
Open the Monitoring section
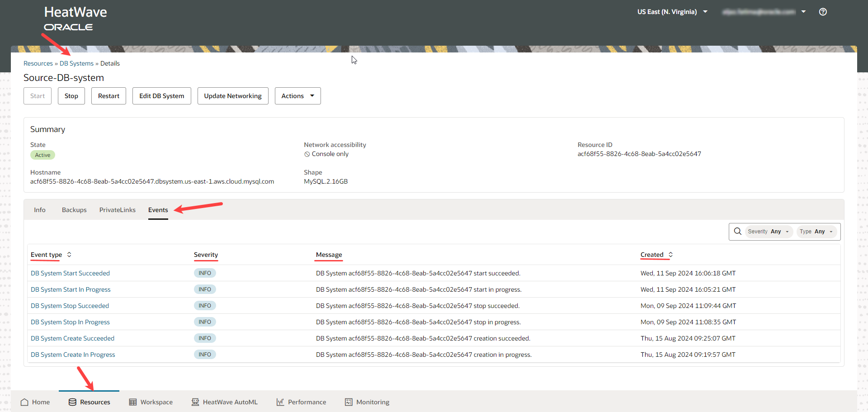367,402
